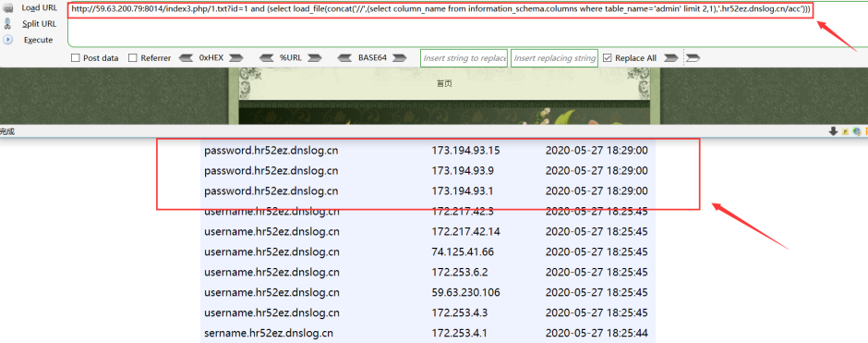
Task: Open the 首页 link on the page
Action: [x=444, y=84]
